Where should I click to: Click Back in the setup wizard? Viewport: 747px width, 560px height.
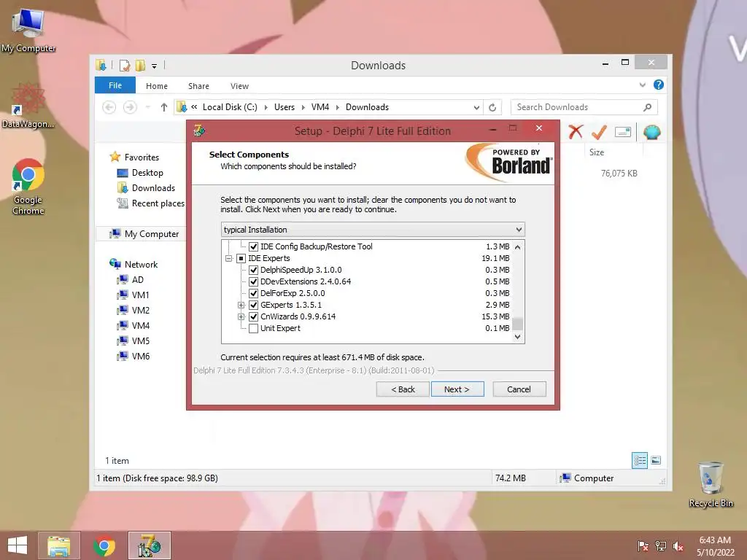click(403, 389)
